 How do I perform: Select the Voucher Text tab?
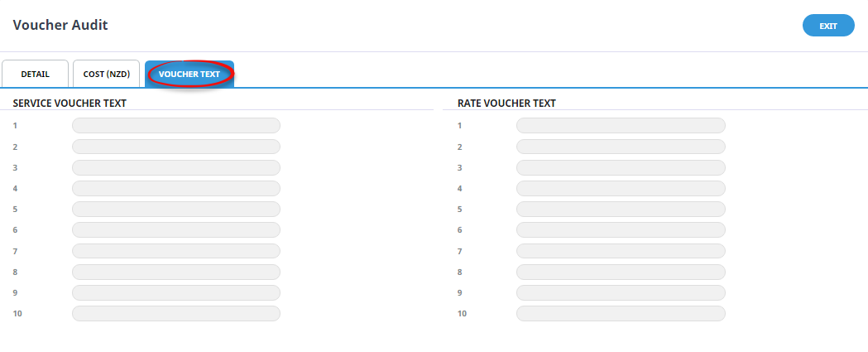click(189, 74)
